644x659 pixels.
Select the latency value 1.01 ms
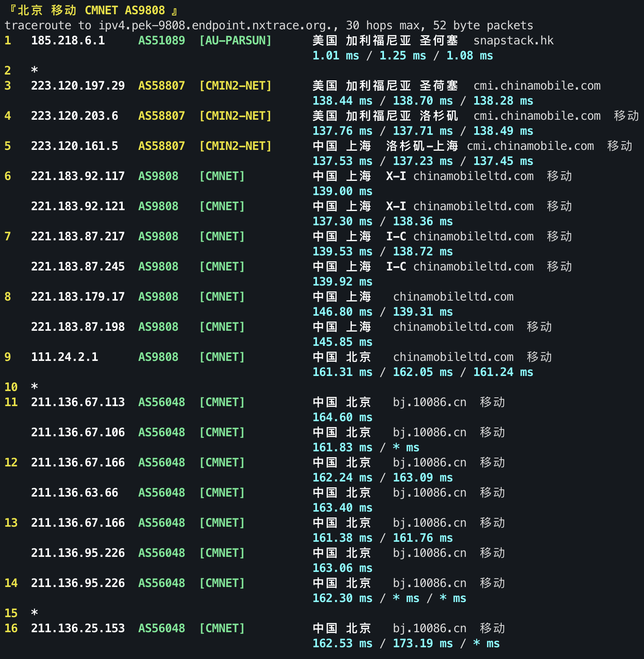336,56
